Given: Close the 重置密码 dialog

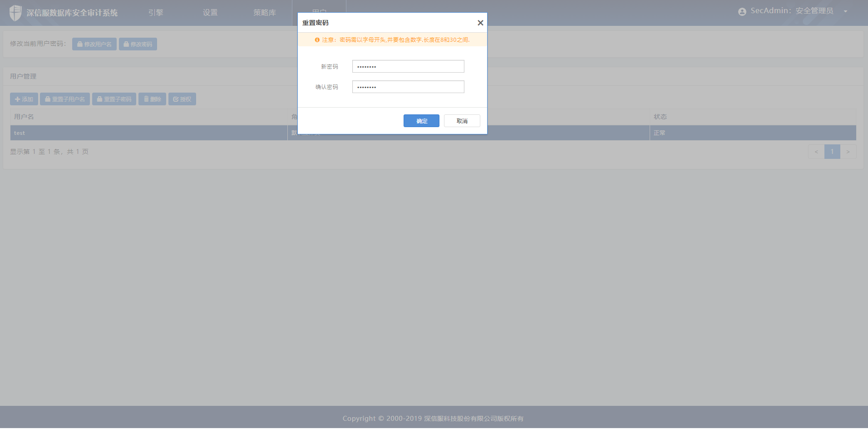Looking at the screenshot, I should tap(480, 23).
